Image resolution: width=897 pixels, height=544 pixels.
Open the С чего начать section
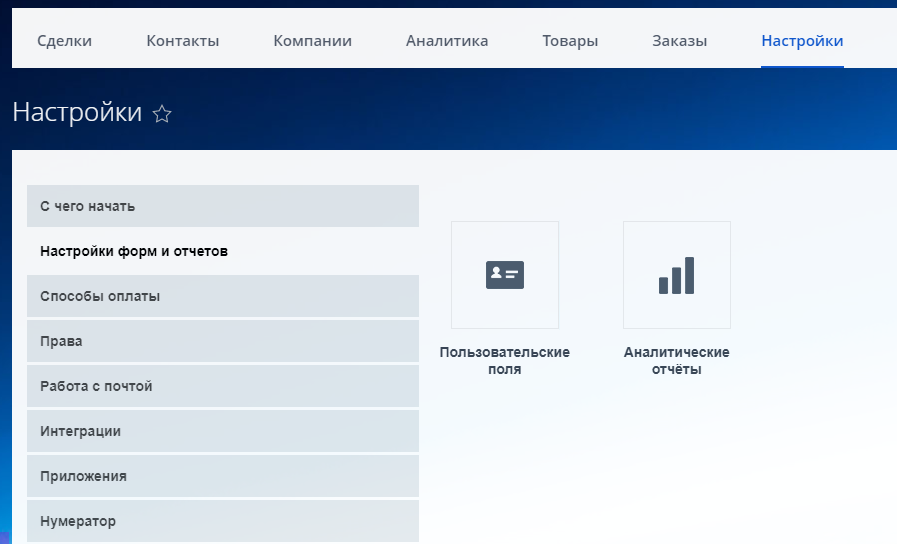[222, 206]
